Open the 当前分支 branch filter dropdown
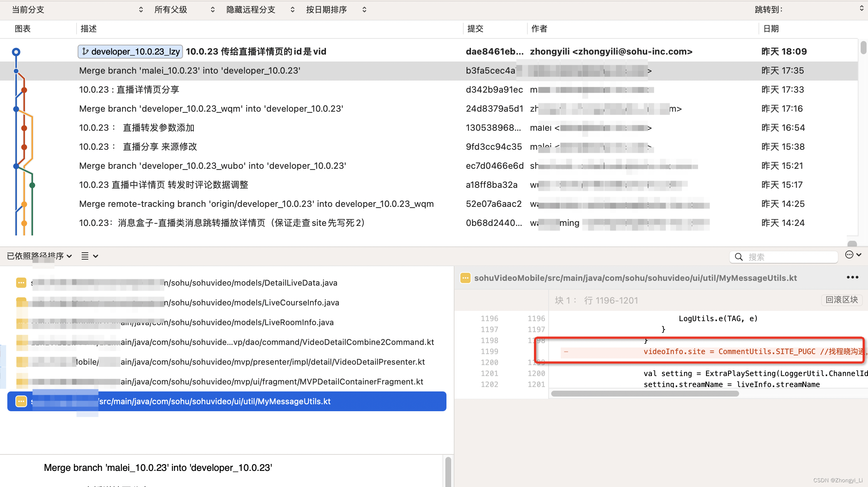The image size is (868, 487). [x=77, y=10]
